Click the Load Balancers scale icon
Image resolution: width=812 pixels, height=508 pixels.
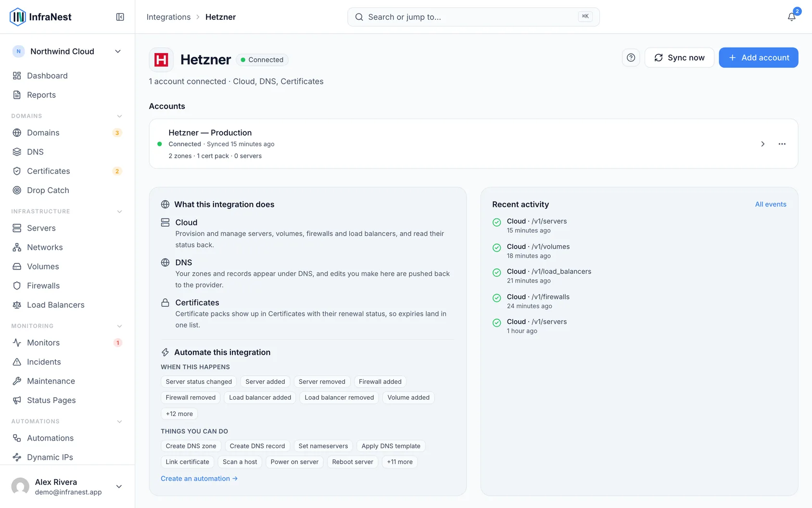(x=17, y=305)
